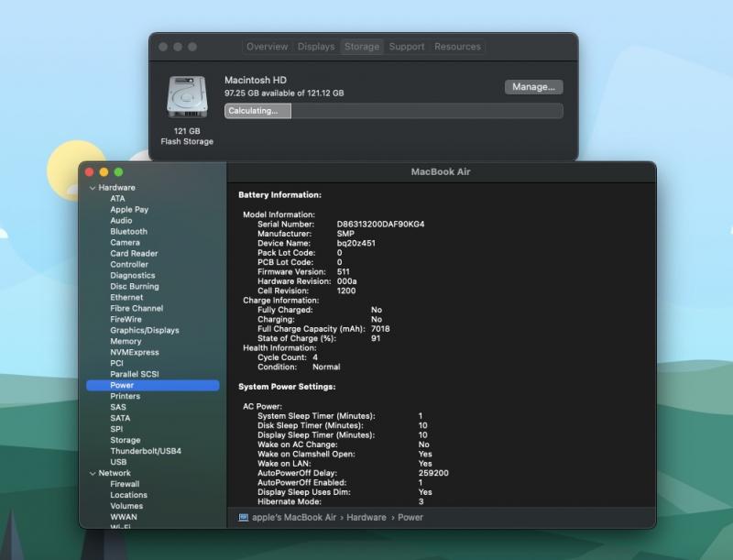
Task: Click Hardware in the bottom path bar
Action: [366, 518]
